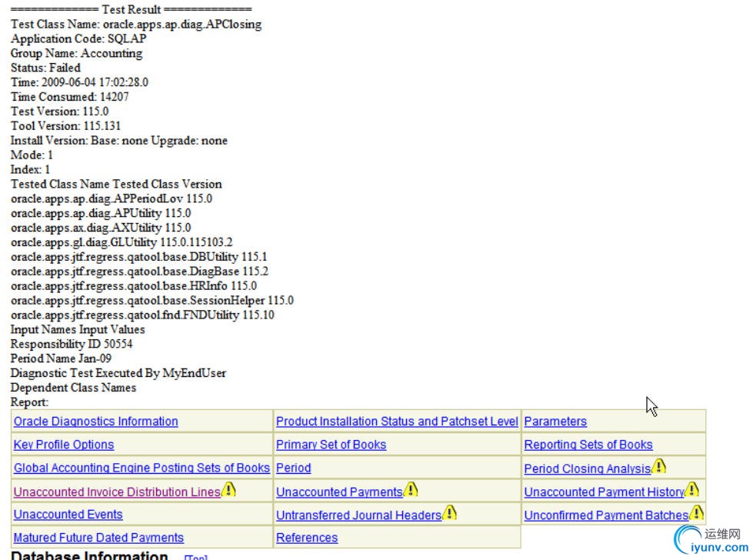View the Unconfirmed Payment Batches link

point(607,515)
